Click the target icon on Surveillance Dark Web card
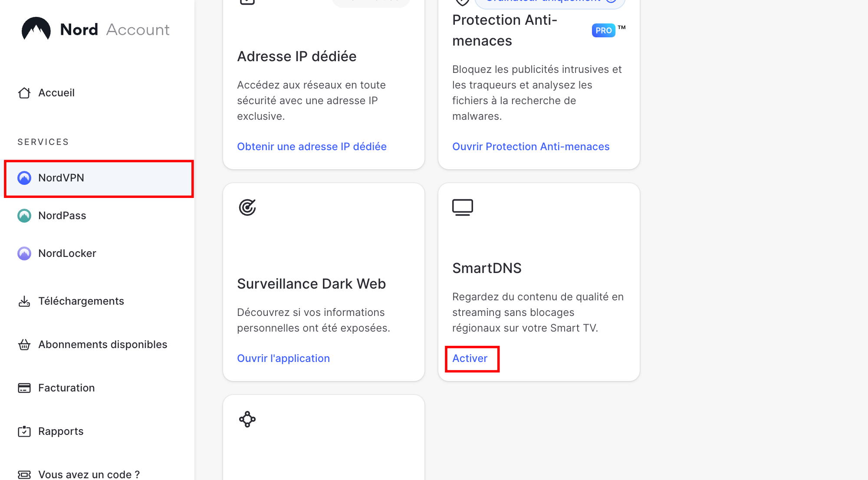This screenshot has width=868, height=480. click(x=247, y=207)
